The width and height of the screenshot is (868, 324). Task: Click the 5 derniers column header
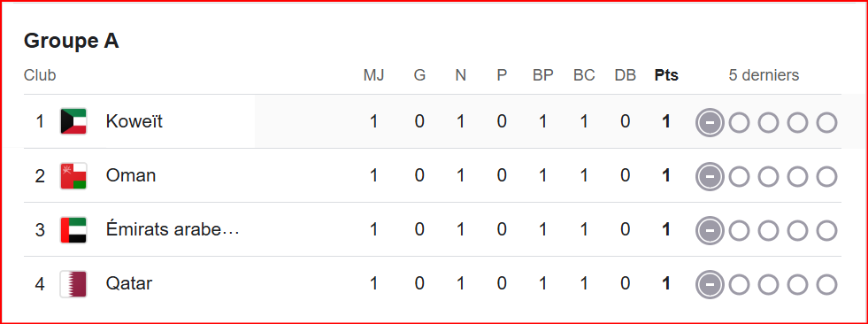764,75
